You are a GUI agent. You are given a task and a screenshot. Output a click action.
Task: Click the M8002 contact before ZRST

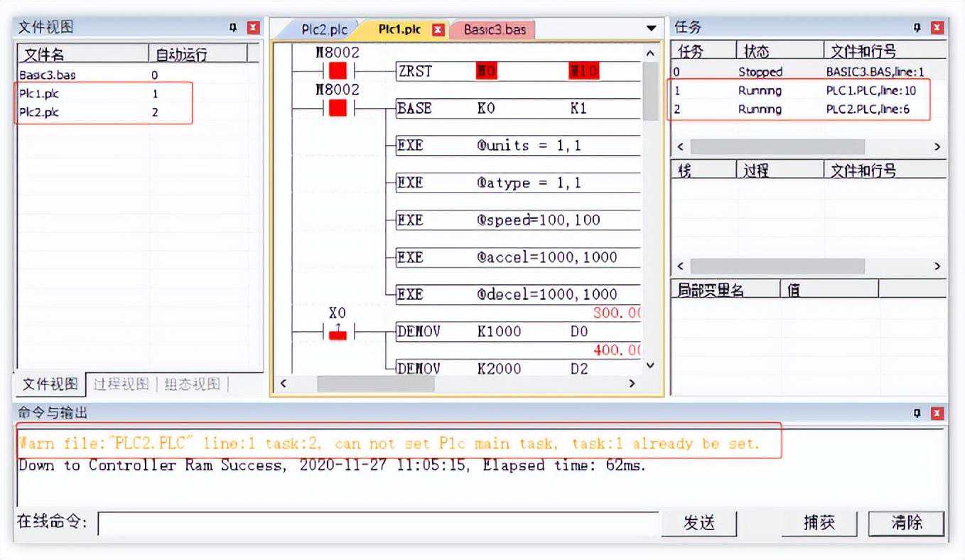click(x=338, y=71)
